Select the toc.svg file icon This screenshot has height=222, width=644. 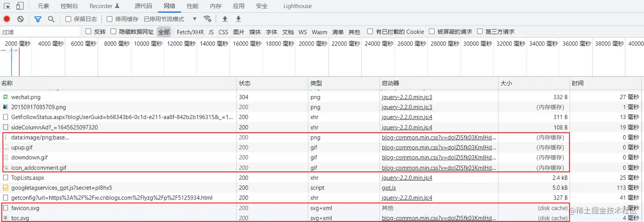coord(6,218)
